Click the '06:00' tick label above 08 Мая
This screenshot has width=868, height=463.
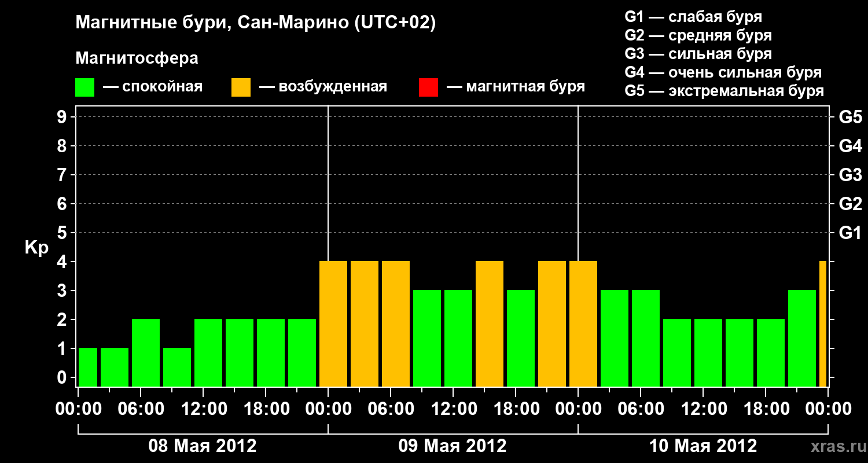pos(141,409)
